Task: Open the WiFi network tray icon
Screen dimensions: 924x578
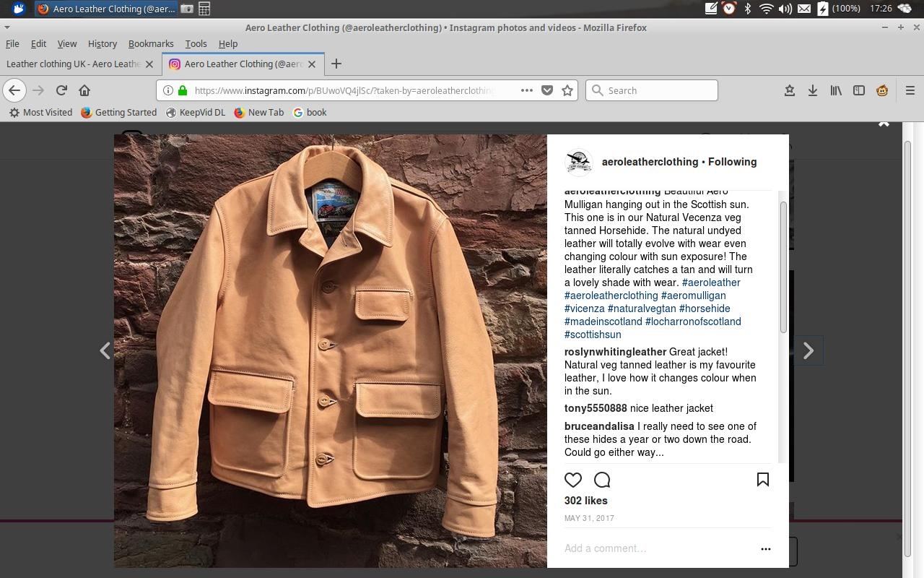Action: click(767, 9)
